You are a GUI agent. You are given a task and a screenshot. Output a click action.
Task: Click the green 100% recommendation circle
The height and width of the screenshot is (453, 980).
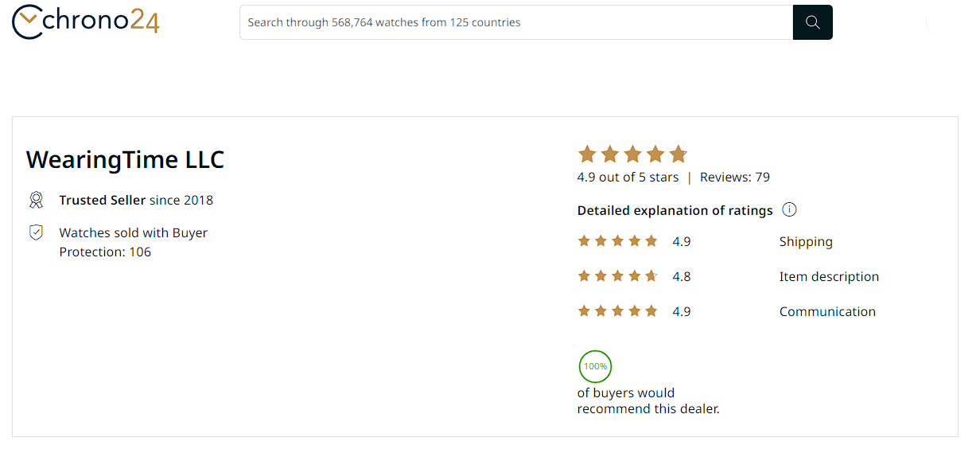pyautogui.click(x=595, y=366)
